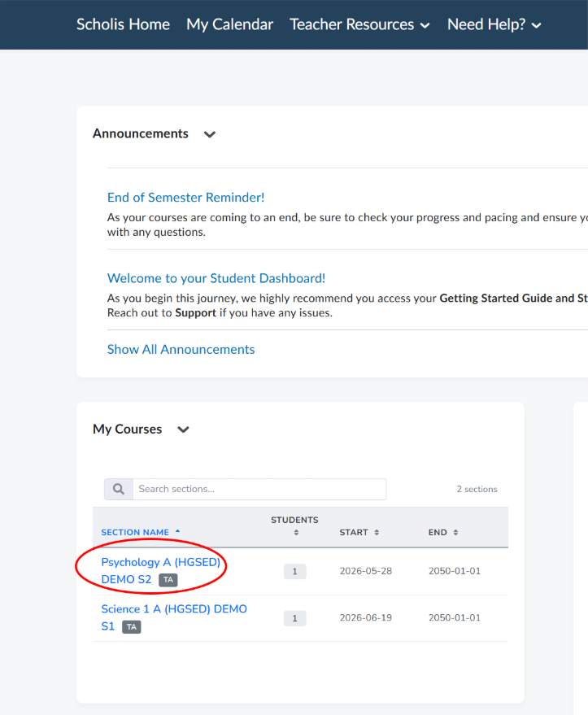Click the student count badge for Science 1 A

pos(295,618)
